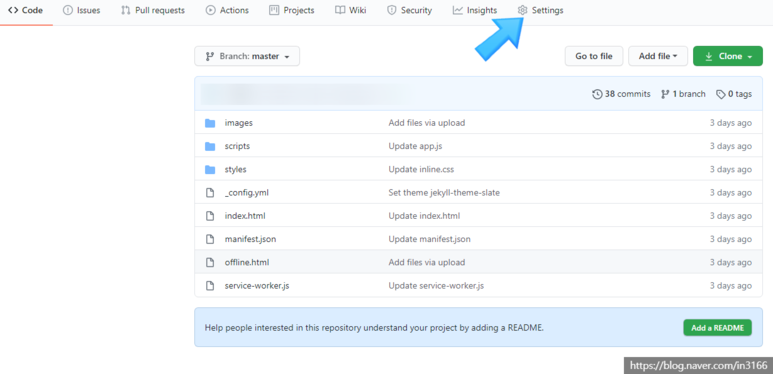Open the 1 branch link
Screen dimensions: 773x374
point(683,94)
